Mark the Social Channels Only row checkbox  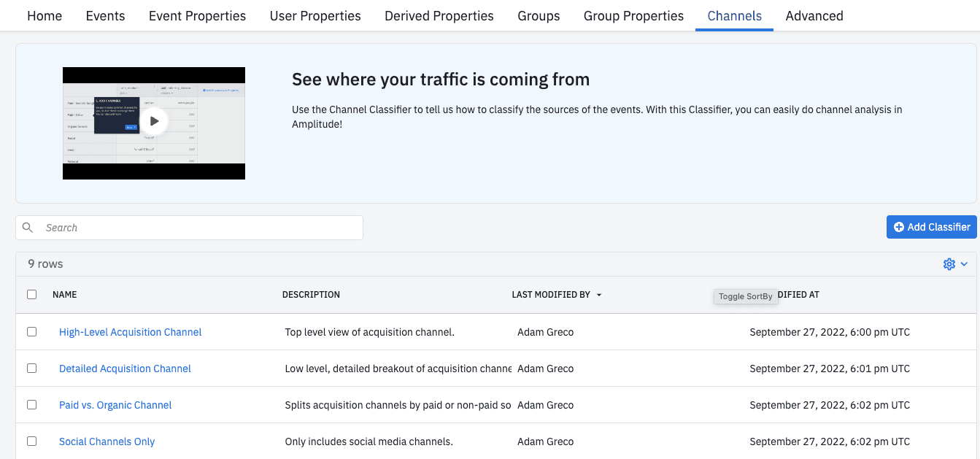31,441
